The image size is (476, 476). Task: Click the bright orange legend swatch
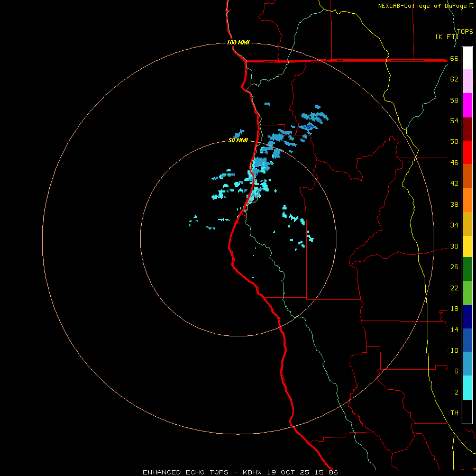(x=467, y=200)
